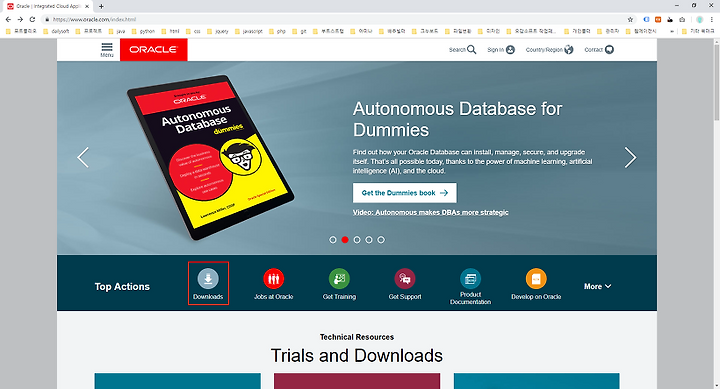Open Video: Autonomous makes DBAs link
This screenshot has width=720, height=389.
(430, 212)
